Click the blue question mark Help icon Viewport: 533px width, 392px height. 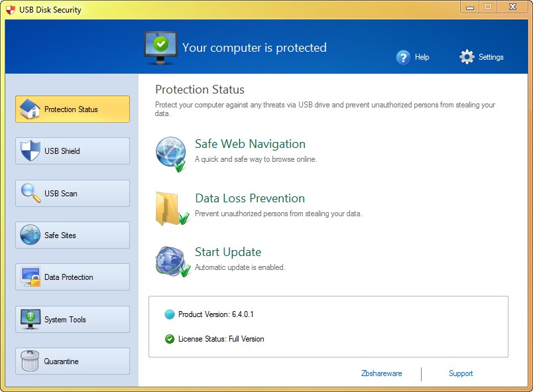point(403,57)
